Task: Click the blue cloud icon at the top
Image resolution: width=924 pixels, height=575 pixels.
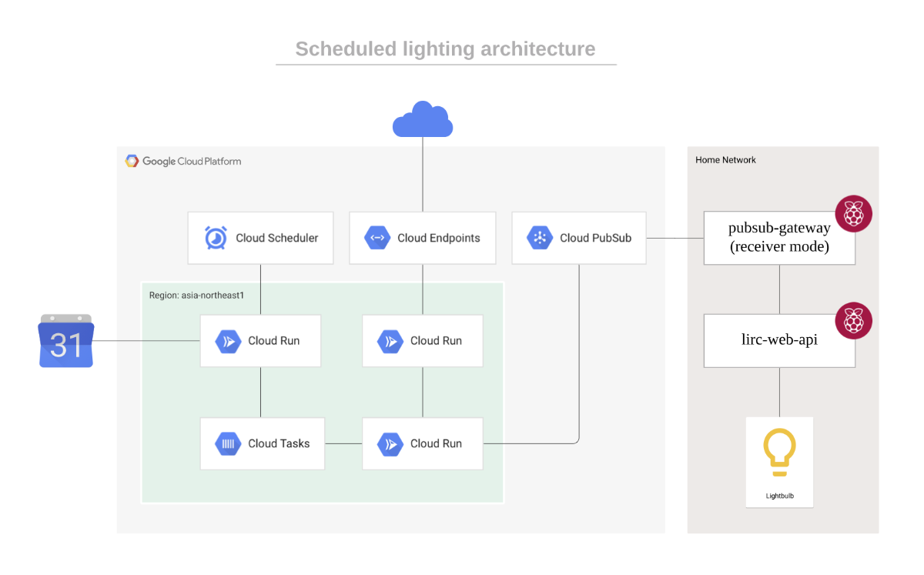Action: point(423,119)
